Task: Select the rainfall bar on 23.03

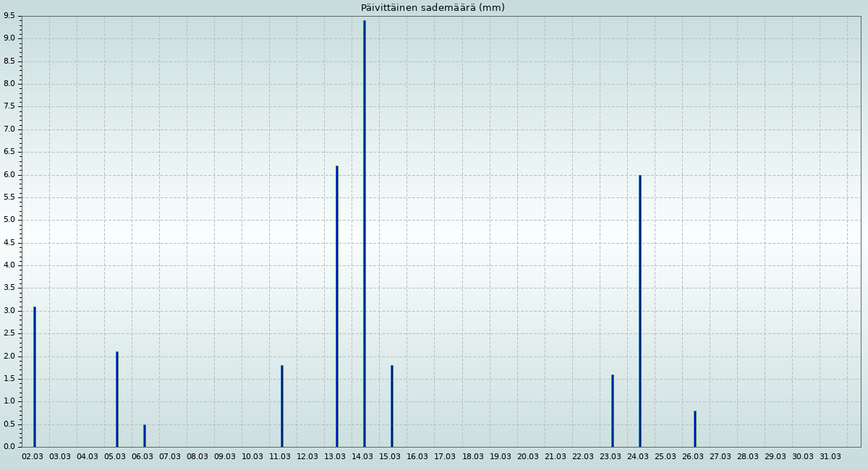Action: tap(612, 411)
